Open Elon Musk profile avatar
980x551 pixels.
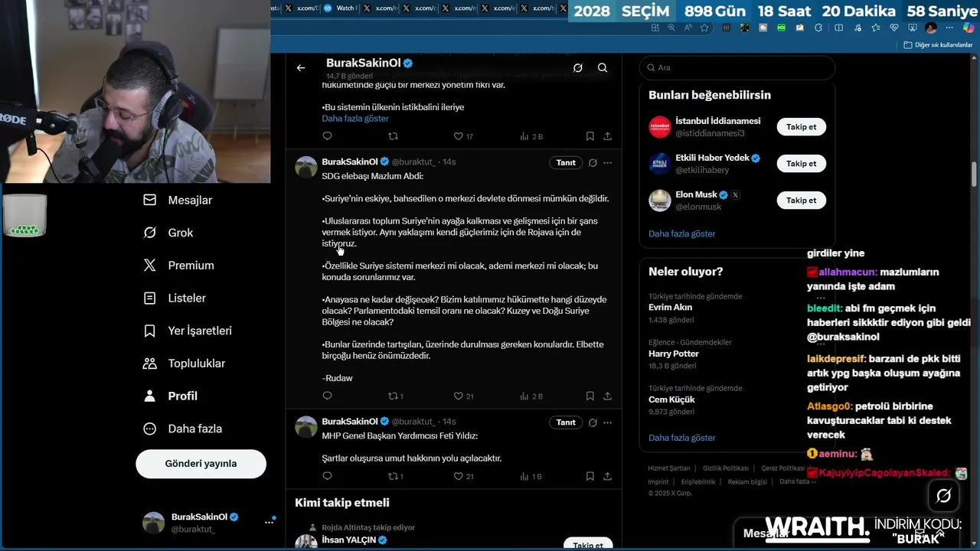(x=660, y=201)
